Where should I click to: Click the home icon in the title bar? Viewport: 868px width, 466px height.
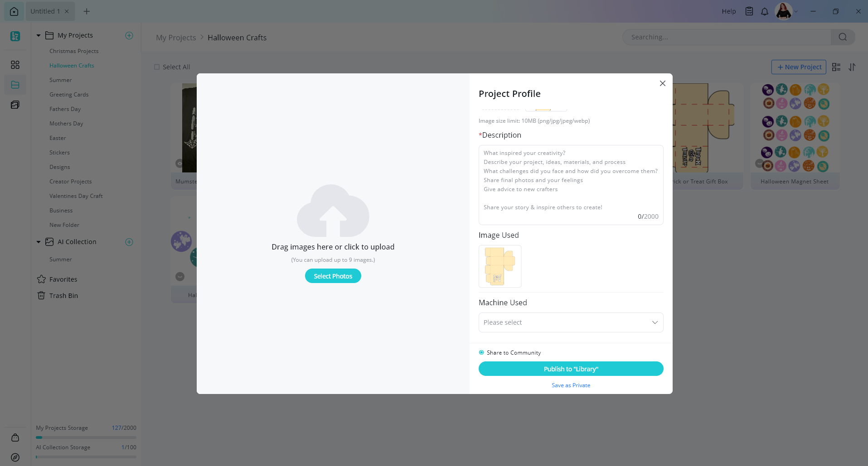14,11
